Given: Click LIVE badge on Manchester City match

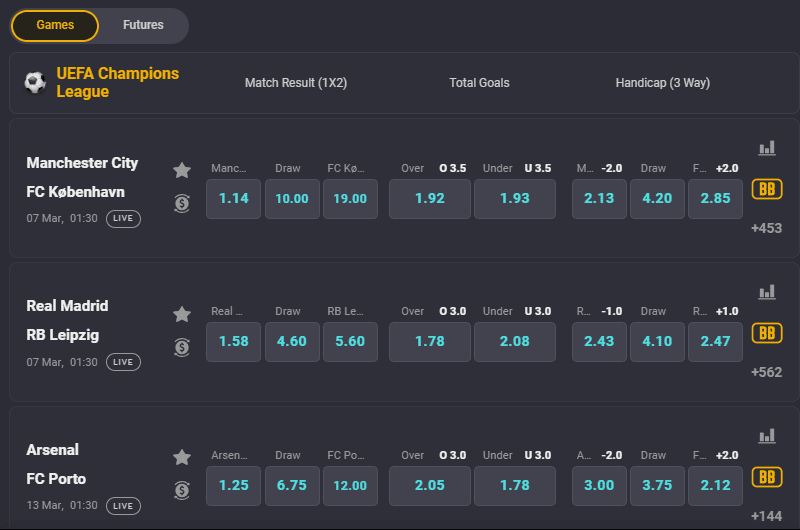Looking at the screenshot, I should [x=123, y=218].
